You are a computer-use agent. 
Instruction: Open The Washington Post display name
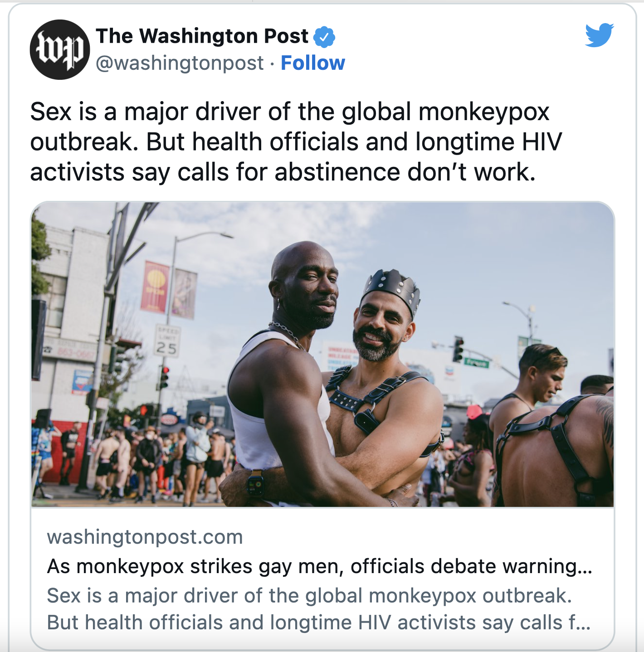(202, 36)
